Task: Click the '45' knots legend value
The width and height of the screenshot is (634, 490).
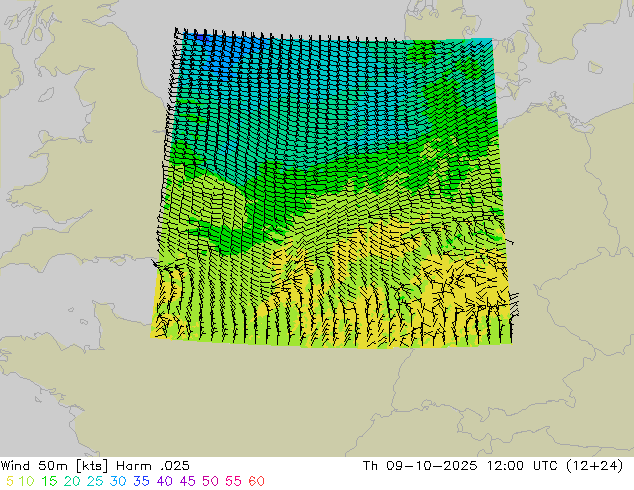Action: [x=187, y=481]
